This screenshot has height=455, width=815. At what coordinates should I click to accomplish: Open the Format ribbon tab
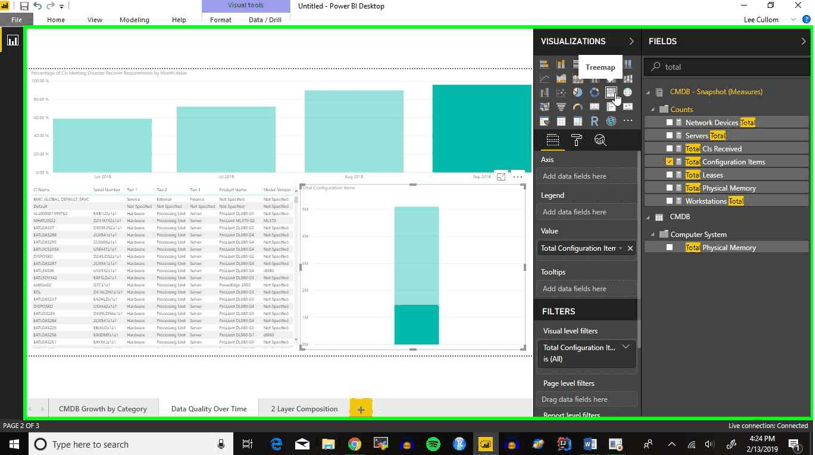[220, 20]
